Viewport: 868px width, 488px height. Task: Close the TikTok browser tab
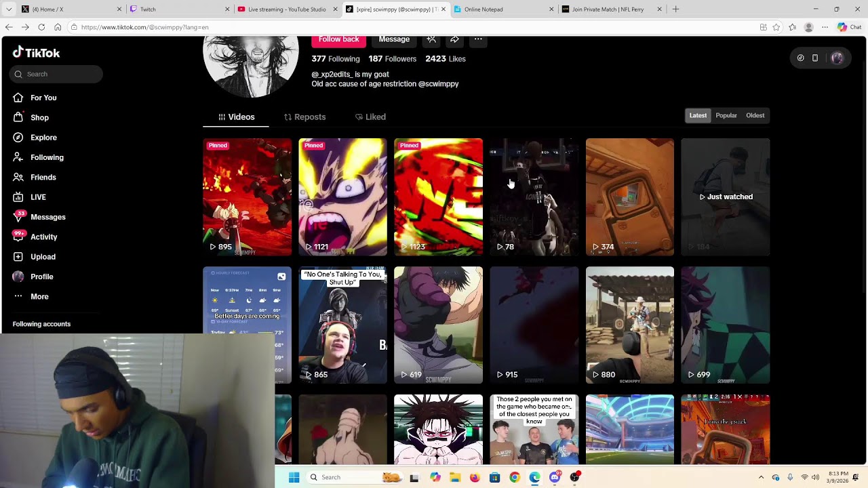[x=443, y=9]
